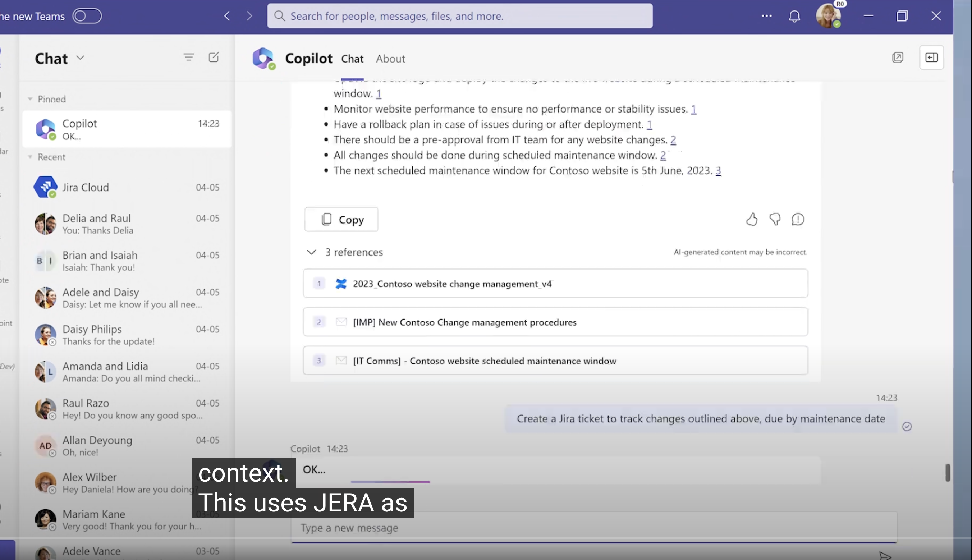
Task: Click the Copy button
Action: (341, 219)
